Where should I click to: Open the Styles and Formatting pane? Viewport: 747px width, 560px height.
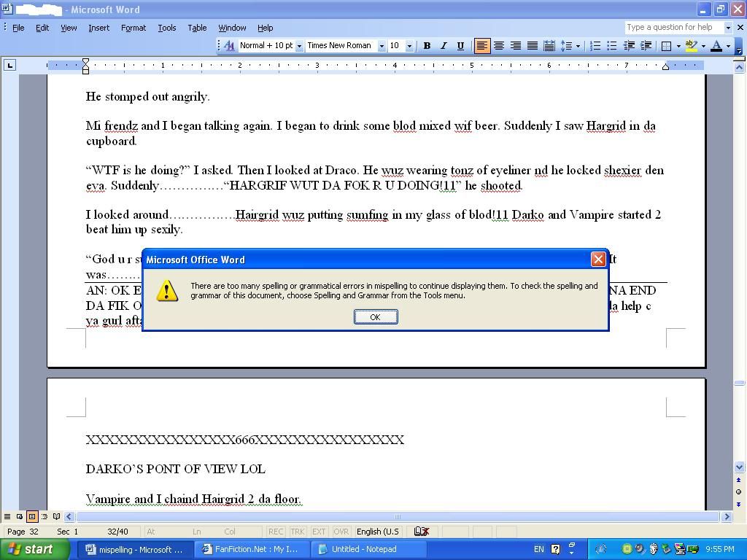[x=229, y=46]
